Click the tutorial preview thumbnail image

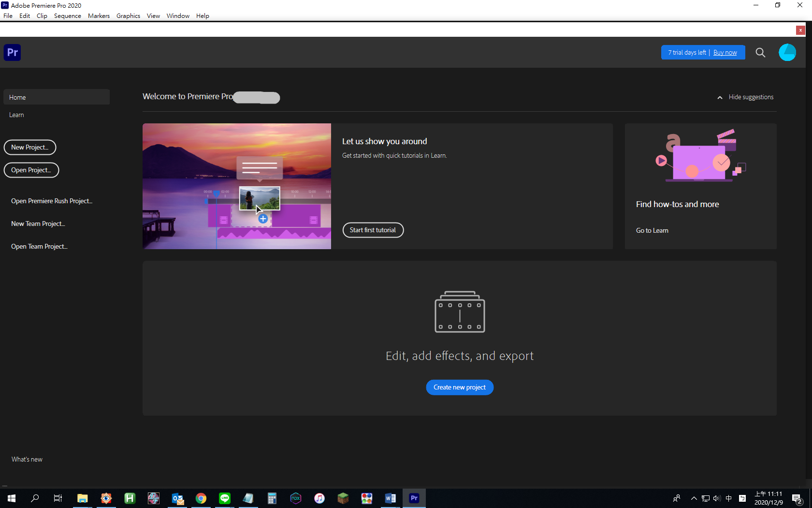click(237, 186)
